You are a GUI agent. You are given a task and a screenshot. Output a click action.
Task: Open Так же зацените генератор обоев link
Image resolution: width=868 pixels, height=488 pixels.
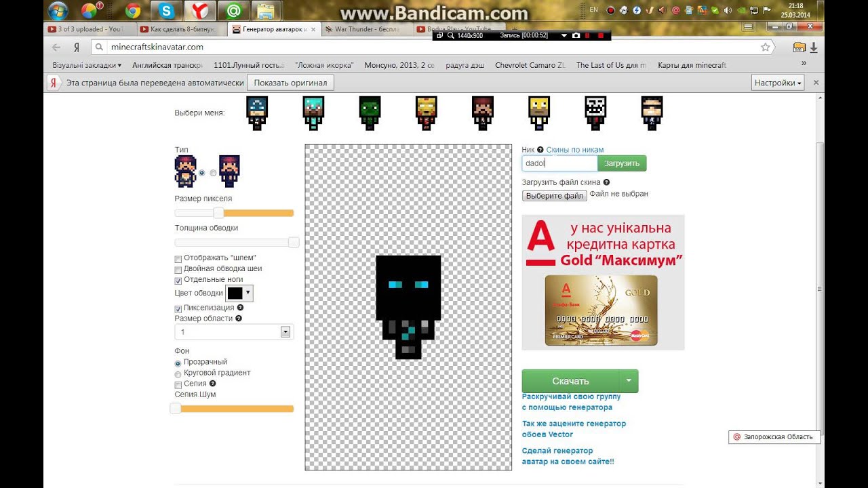pos(574,429)
